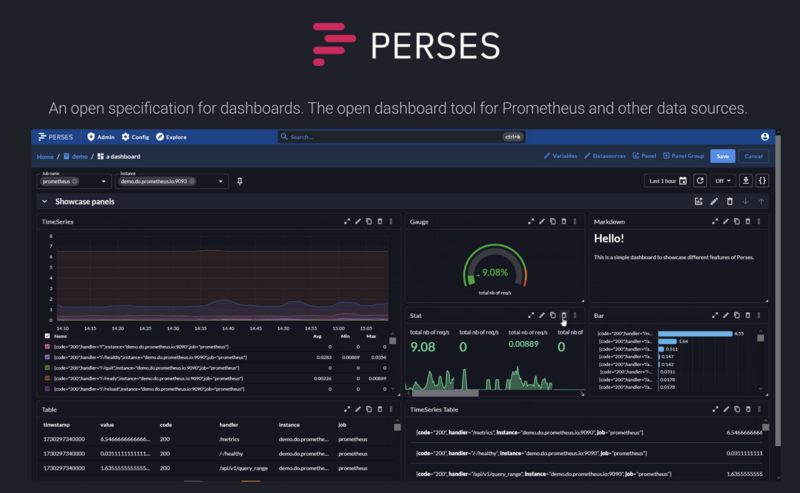Duplicate the TimeSeries Table panel
Screen dimensions: 800x493
point(737,409)
